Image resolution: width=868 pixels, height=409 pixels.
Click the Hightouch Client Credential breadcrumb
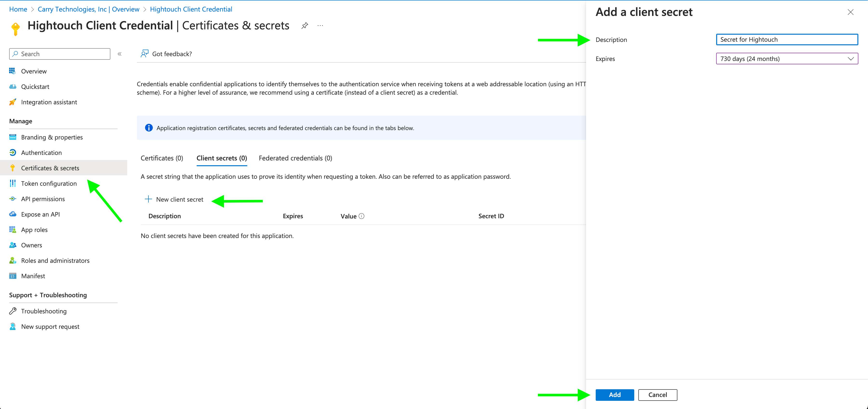[191, 9]
